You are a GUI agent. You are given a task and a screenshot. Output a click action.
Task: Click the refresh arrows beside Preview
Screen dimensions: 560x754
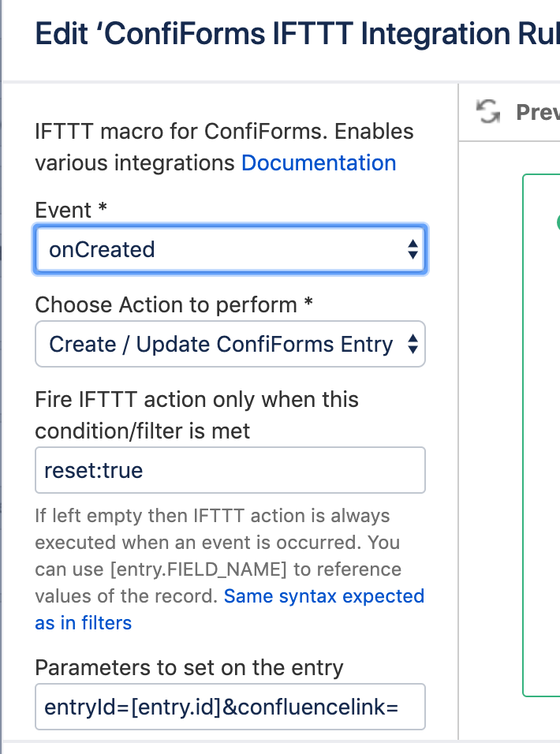[488, 112]
